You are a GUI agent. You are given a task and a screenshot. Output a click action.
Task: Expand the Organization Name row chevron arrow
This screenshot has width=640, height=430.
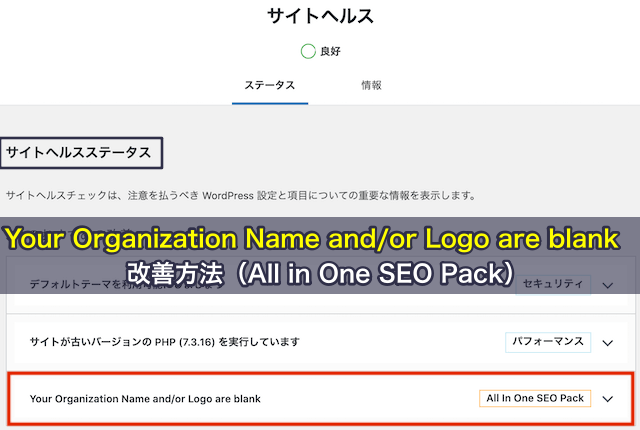click(608, 398)
